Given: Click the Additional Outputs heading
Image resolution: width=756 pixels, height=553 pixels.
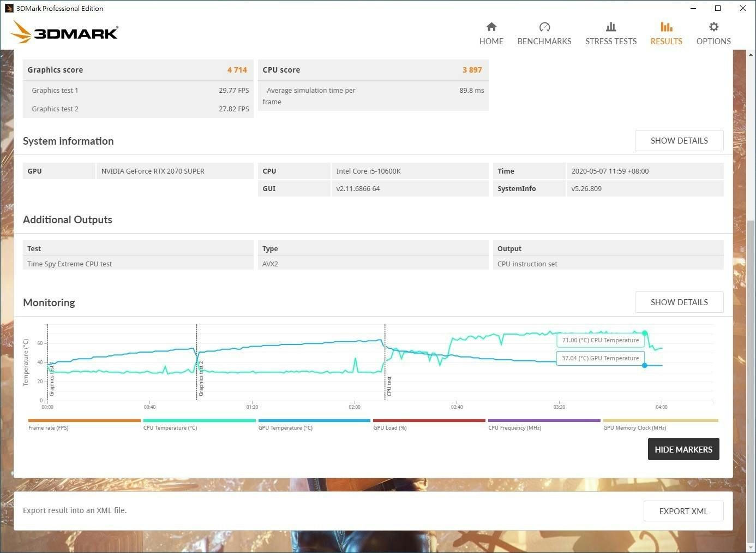Looking at the screenshot, I should [x=68, y=219].
